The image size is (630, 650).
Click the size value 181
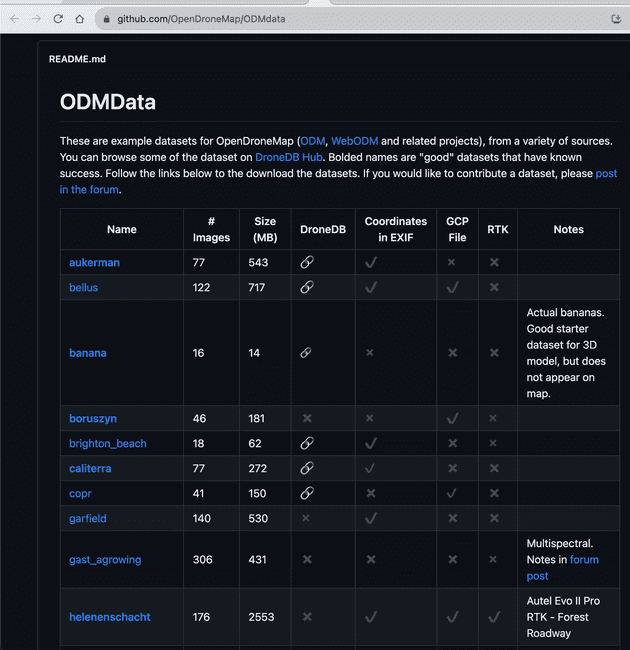pos(257,418)
